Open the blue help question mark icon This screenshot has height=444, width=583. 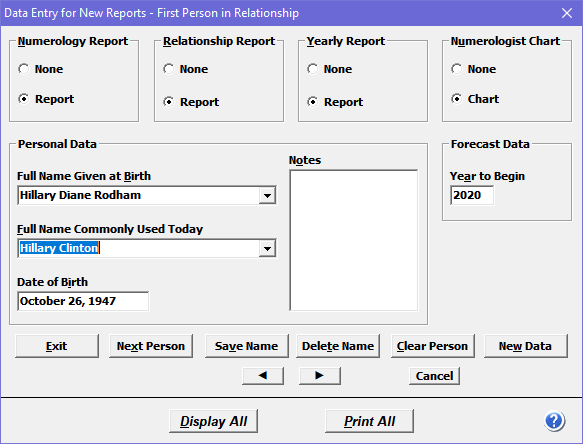pos(554,421)
